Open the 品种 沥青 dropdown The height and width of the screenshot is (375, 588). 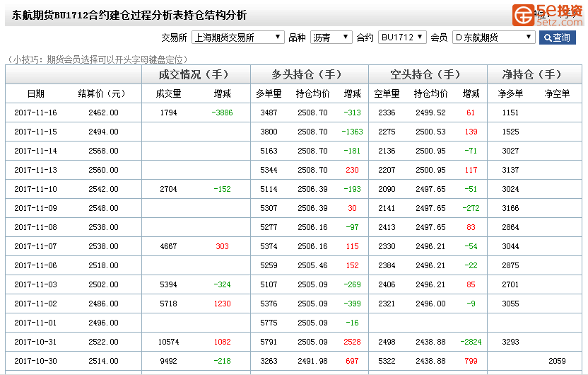(x=331, y=37)
